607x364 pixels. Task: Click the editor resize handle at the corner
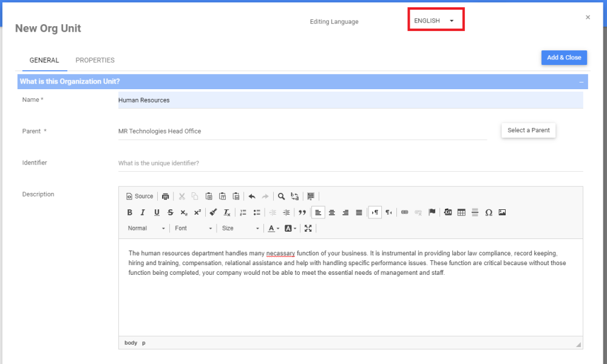tap(578, 344)
